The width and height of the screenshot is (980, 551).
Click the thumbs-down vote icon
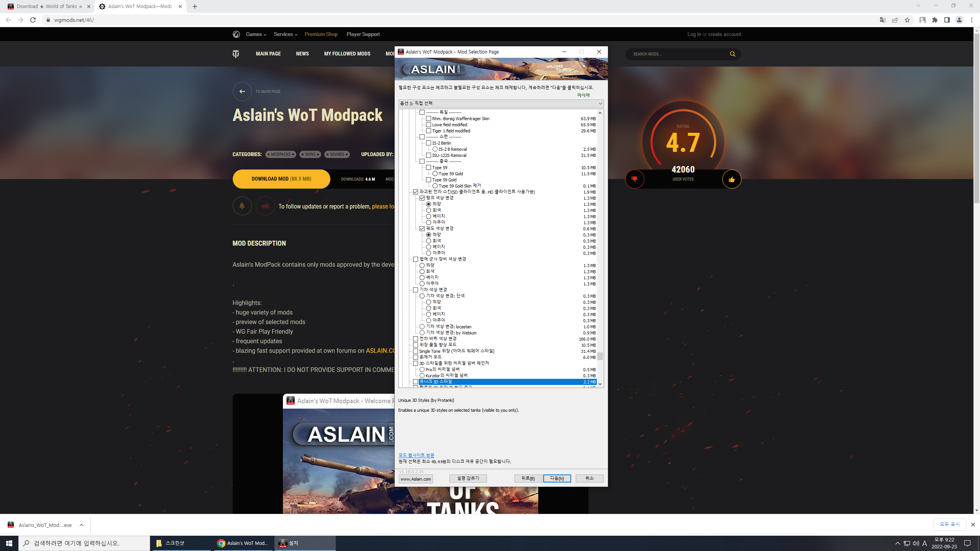[634, 179]
